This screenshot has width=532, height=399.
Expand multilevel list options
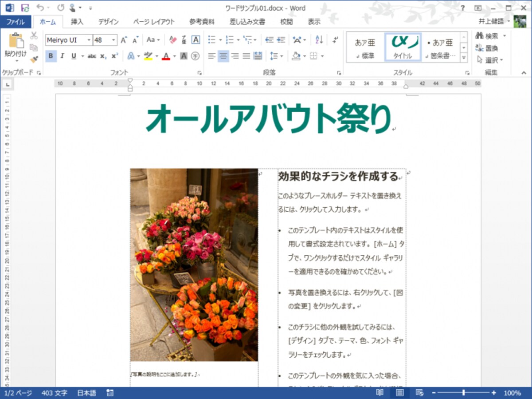pyautogui.click(x=255, y=40)
